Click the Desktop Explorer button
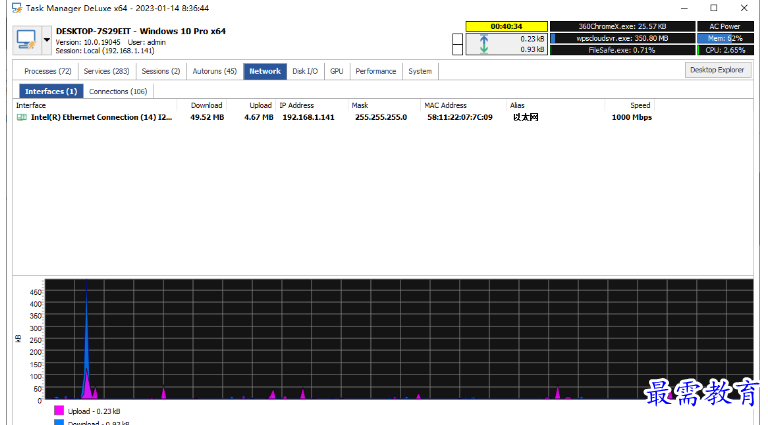The height and width of the screenshot is (425, 768). pos(717,70)
